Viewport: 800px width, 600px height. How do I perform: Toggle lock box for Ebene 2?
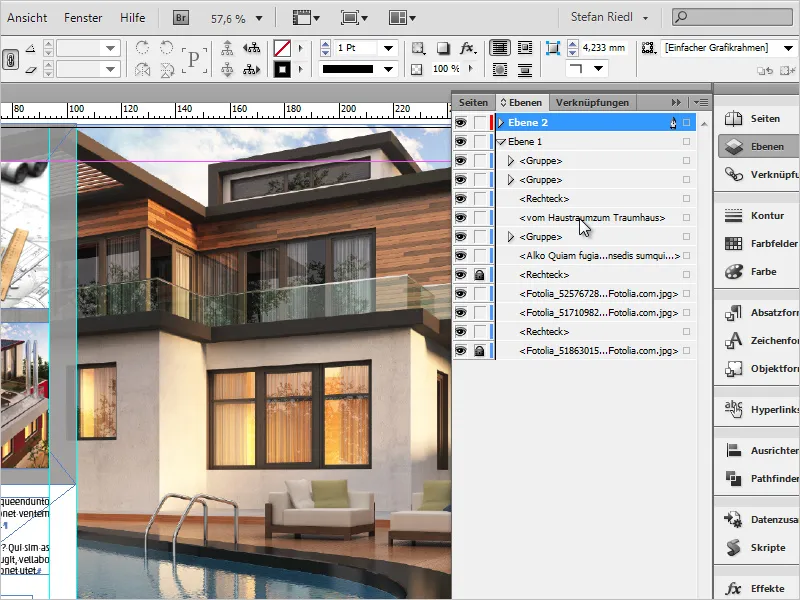click(479, 122)
